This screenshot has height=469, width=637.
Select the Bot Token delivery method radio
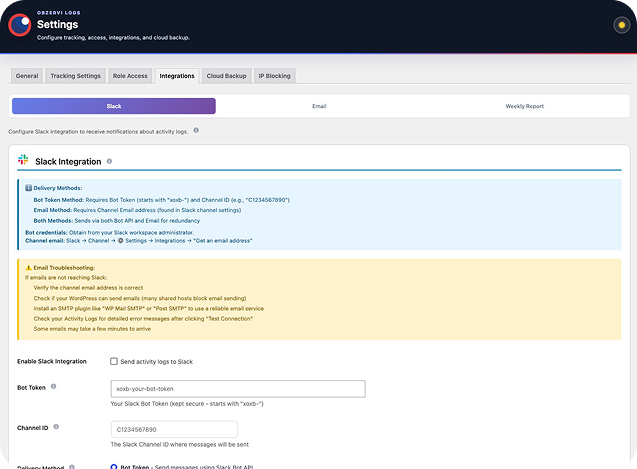(x=114, y=467)
